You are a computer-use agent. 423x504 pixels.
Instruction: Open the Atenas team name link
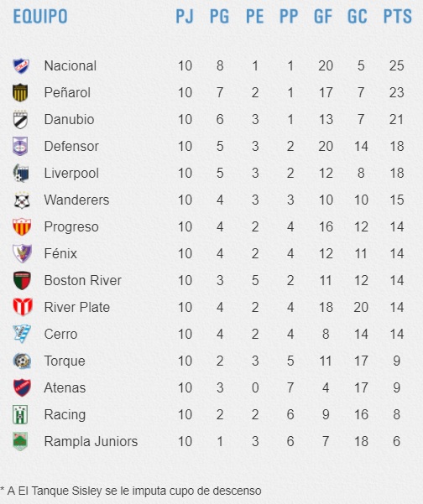click(x=65, y=387)
